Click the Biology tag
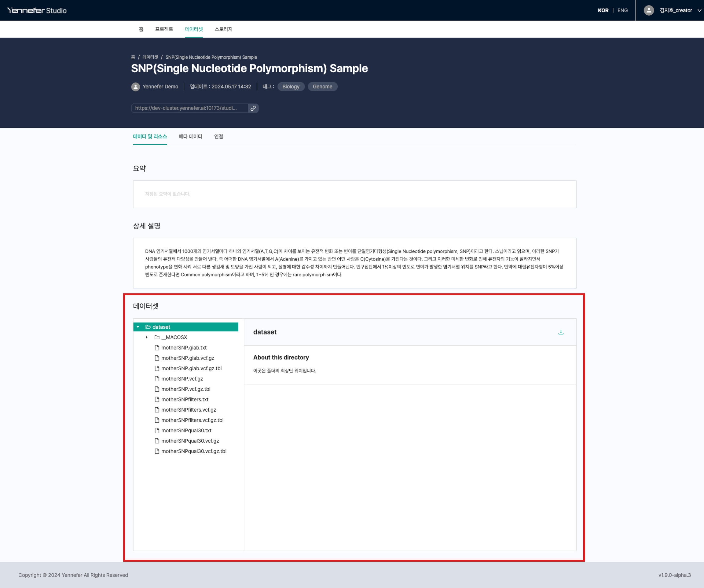704x588 pixels. (291, 87)
